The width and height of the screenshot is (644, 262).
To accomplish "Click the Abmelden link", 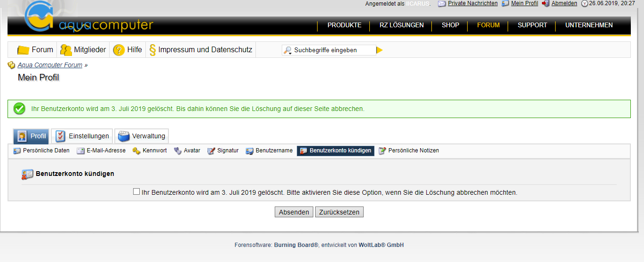I will 564,3.
